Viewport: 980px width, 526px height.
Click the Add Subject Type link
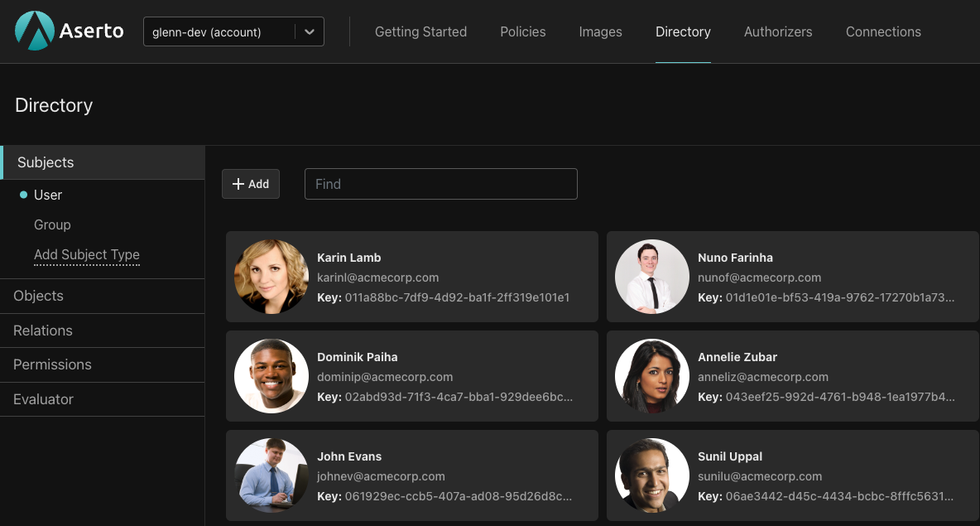pos(87,254)
